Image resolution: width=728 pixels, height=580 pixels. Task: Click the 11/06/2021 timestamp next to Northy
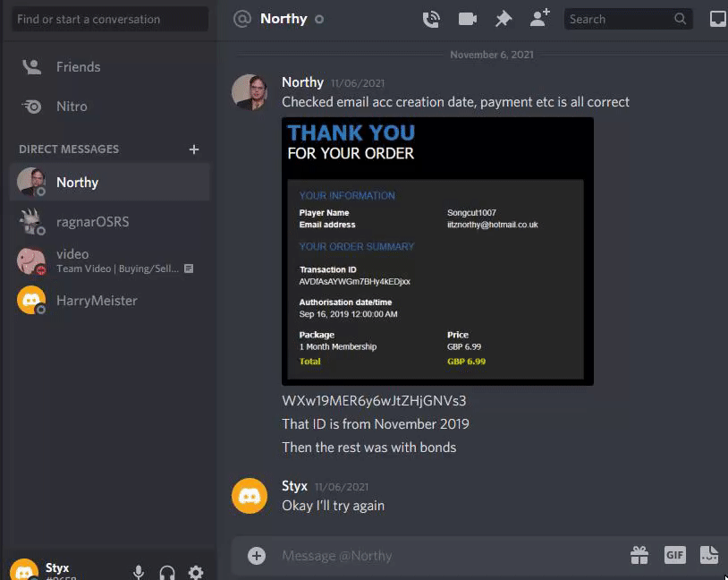point(358,83)
